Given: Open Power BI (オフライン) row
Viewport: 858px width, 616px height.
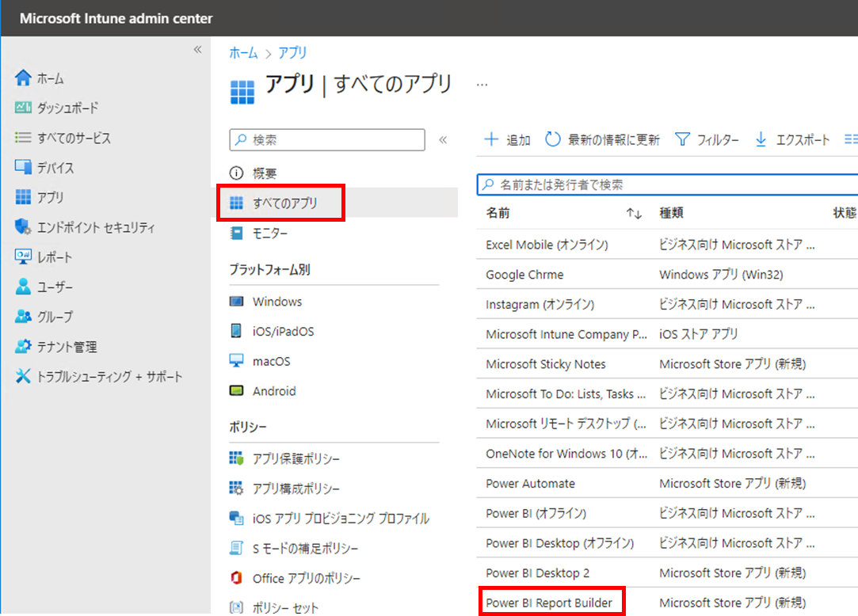Looking at the screenshot, I should coord(536,513).
